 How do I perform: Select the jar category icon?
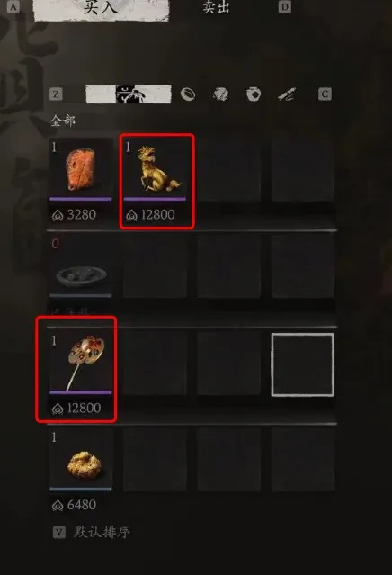[x=254, y=94]
